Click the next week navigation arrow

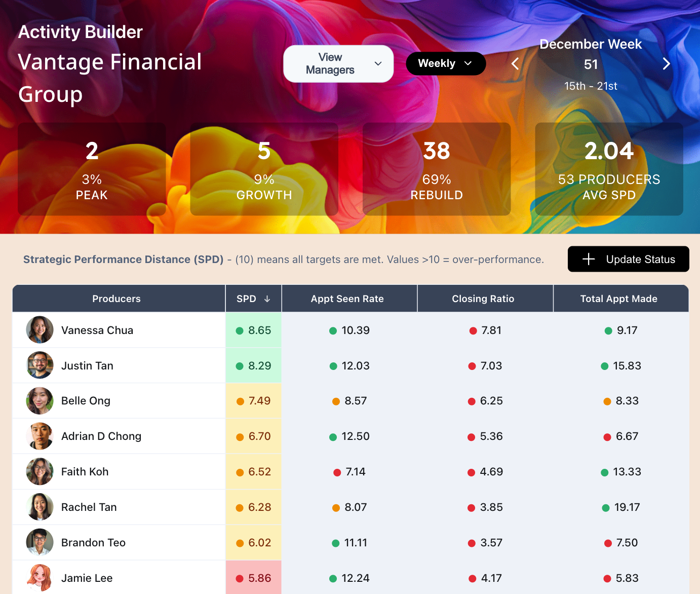tap(666, 64)
